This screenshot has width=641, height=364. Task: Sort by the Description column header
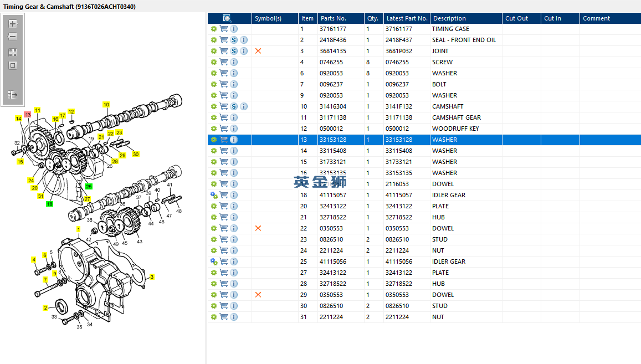(449, 18)
